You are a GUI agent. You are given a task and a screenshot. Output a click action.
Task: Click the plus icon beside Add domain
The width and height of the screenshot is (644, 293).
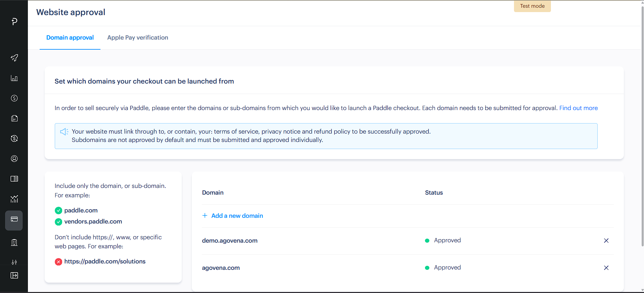205,215
